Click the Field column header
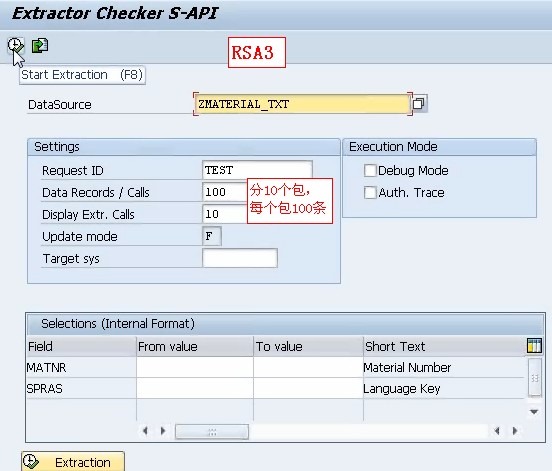552x471 pixels. tap(81, 346)
